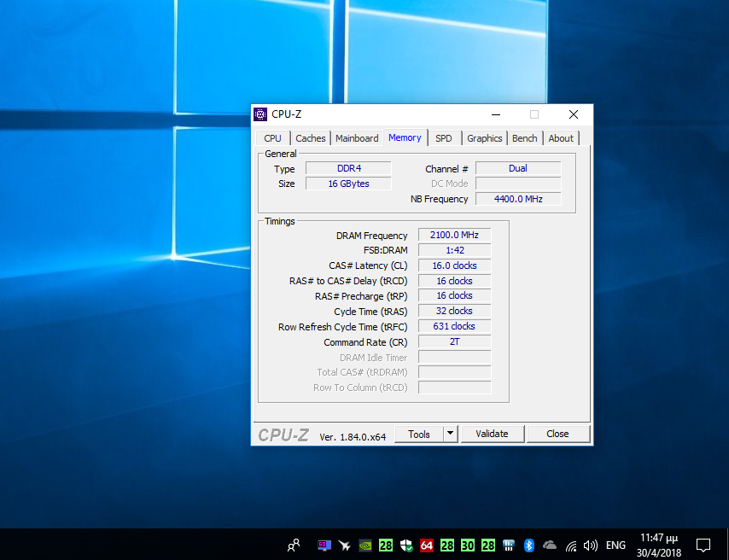Screen dimensions: 729x560
Task: Click the Tools button
Action: [x=419, y=434]
